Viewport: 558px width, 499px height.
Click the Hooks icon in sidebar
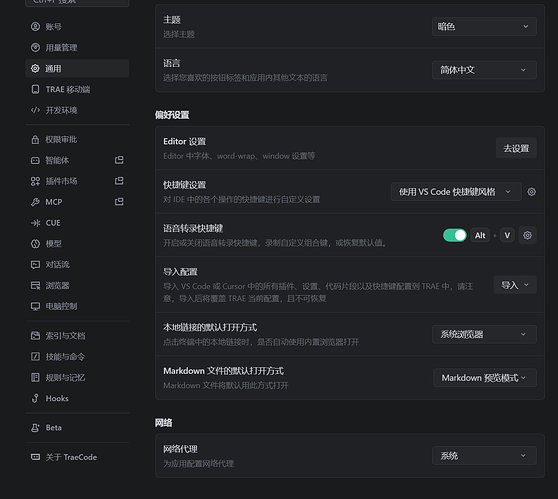pos(35,398)
